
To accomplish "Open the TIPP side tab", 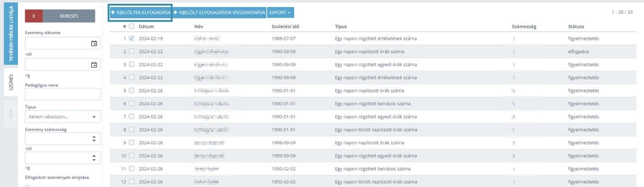I will (x=11, y=114).
